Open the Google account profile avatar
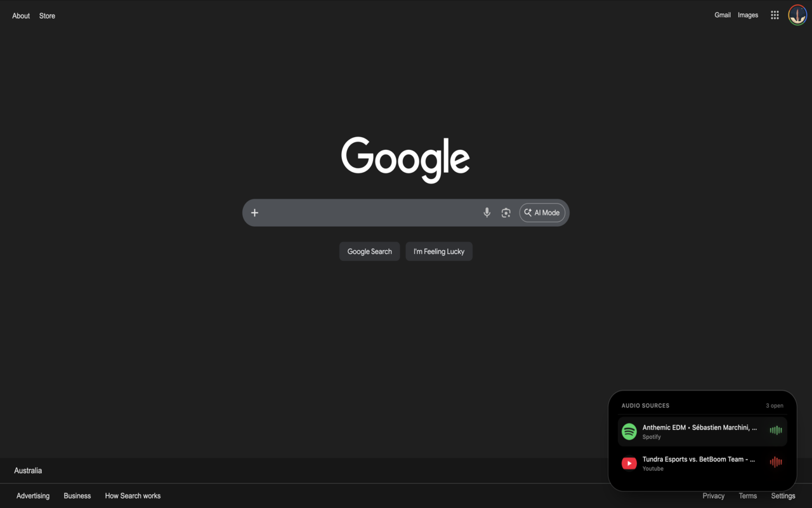 point(797,15)
